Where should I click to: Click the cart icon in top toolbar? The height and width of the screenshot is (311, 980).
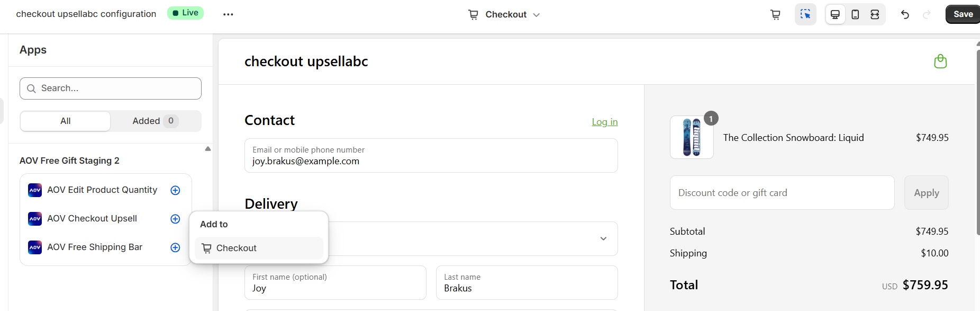point(775,14)
